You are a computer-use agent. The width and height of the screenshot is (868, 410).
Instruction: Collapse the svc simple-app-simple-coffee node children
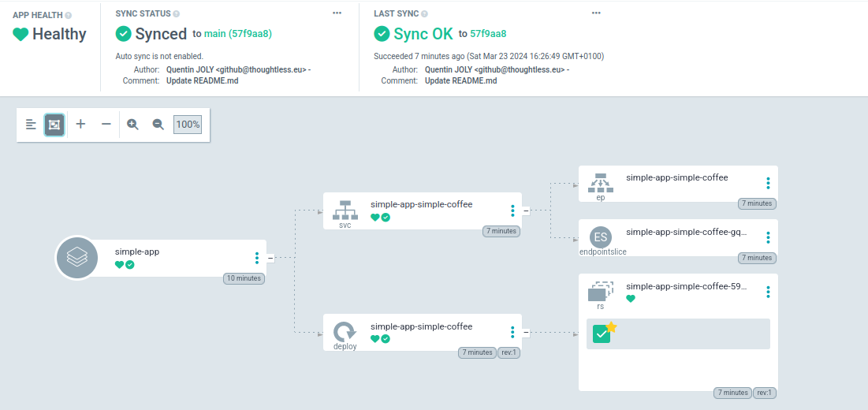point(526,211)
